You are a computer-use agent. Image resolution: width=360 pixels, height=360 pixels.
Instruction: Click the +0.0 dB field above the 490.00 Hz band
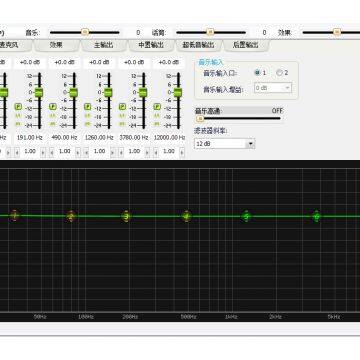coord(64,62)
